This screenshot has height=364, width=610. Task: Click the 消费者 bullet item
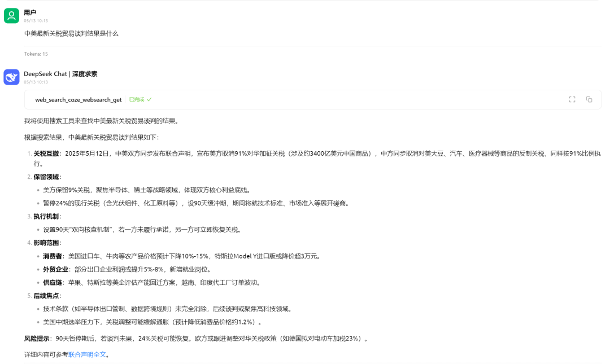(x=182, y=256)
